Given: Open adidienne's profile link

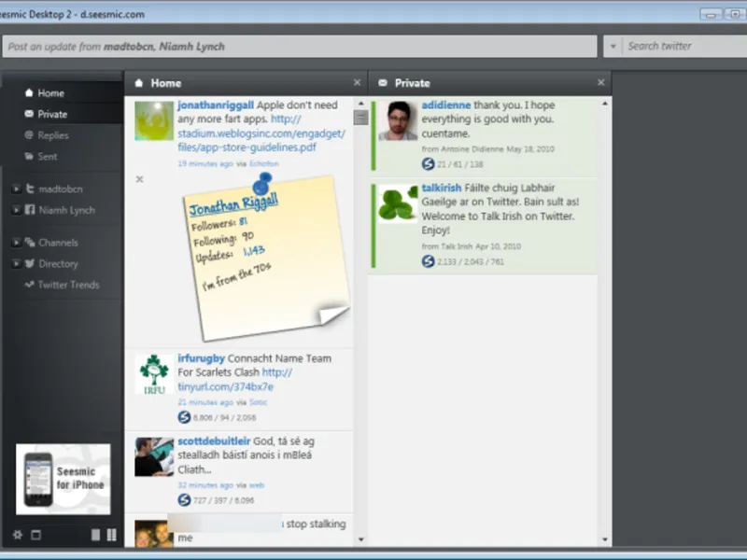Looking at the screenshot, I should (446, 105).
